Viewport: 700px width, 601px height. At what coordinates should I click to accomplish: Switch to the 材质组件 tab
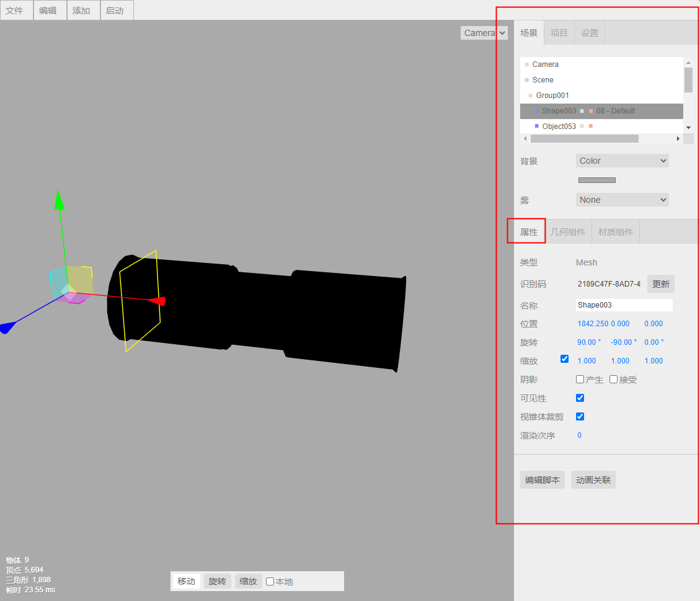point(616,232)
